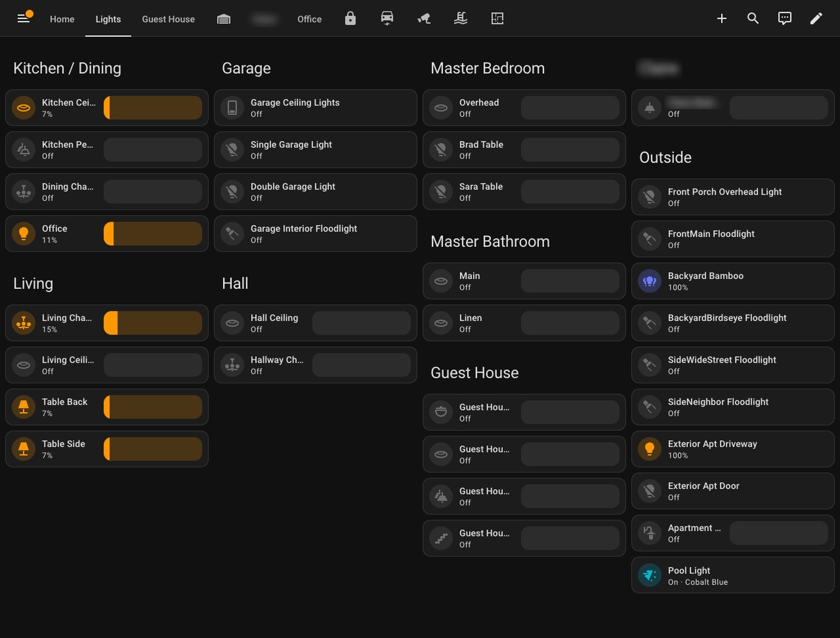This screenshot has height=638, width=840.
Task: Toggle the Table Back lamp icon
Action: [x=24, y=407]
